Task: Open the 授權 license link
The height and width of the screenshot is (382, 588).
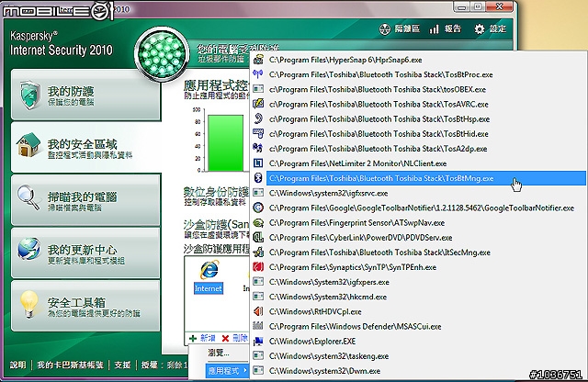Action: coord(149,365)
